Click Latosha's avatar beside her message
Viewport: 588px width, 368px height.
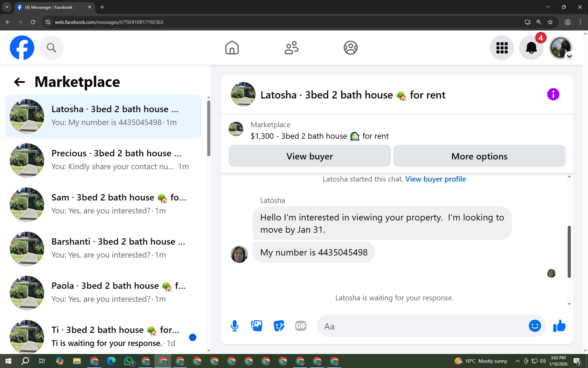(239, 254)
